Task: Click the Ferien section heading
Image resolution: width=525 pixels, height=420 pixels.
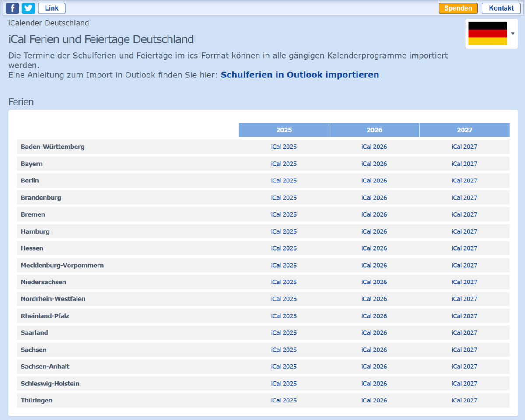Action: [x=21, y=102]
